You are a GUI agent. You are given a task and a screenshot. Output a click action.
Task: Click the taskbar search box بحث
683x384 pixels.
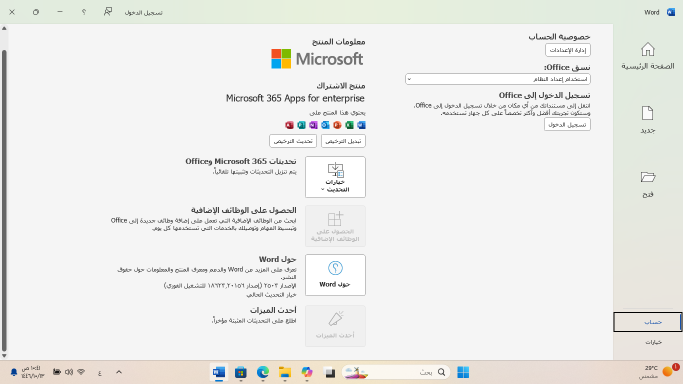click(396, 372)
